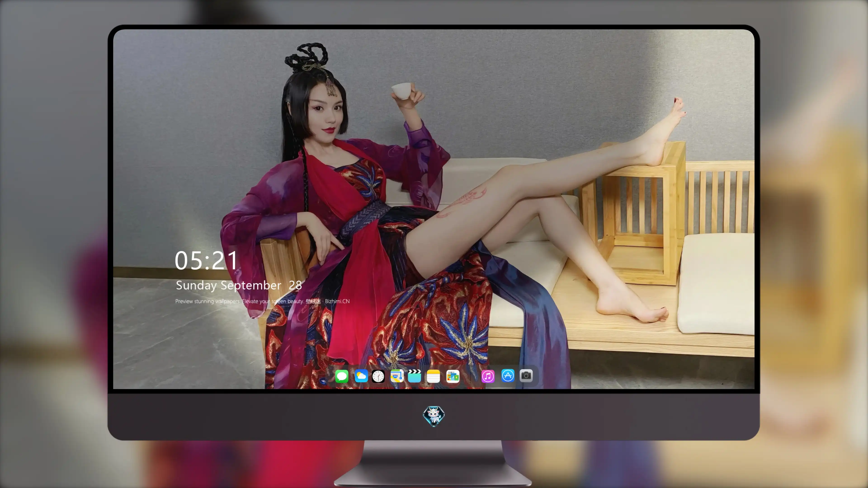Open the clapperboard Videos app in dock

[x=415, y=376]
